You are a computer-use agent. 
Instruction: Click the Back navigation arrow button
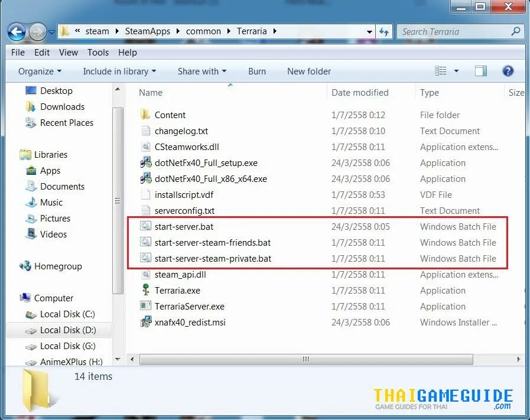[17, 32]
